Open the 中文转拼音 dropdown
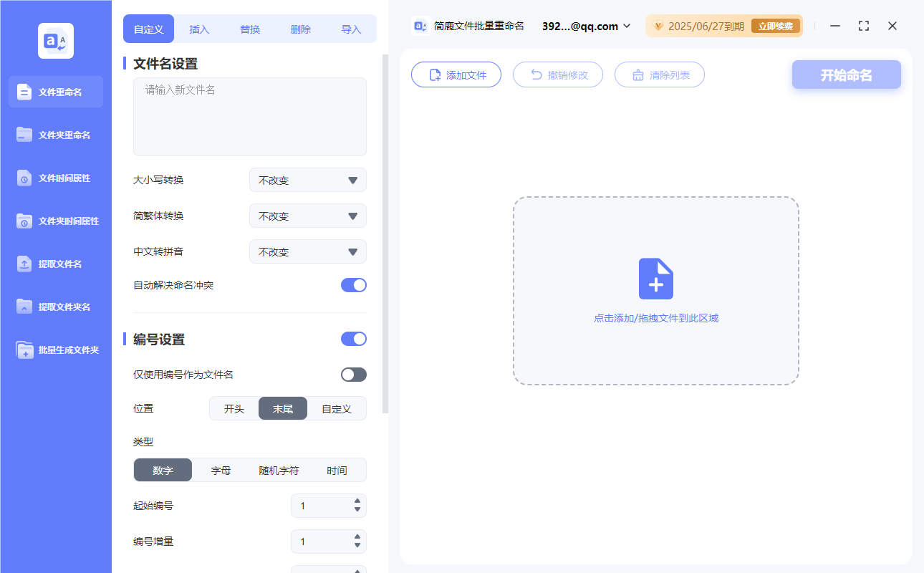Screen dimensions: 924x573 (x=307, y=251)
